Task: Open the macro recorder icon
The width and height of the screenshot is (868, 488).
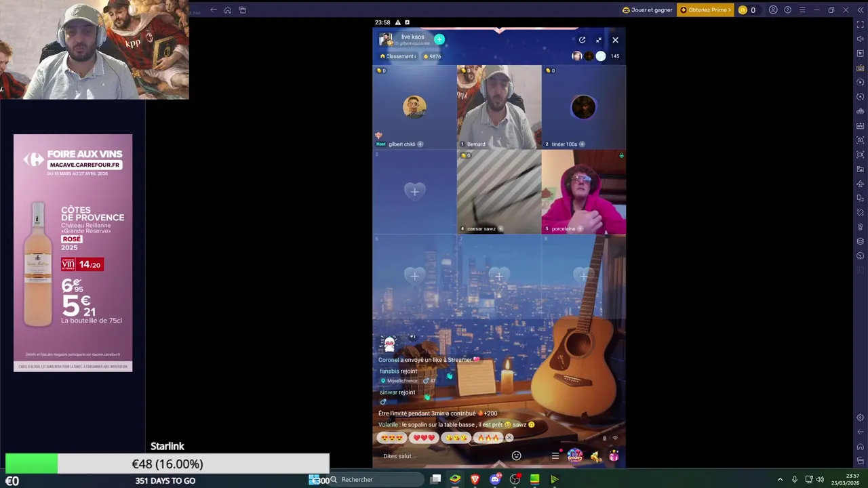Action: [861, 82]
